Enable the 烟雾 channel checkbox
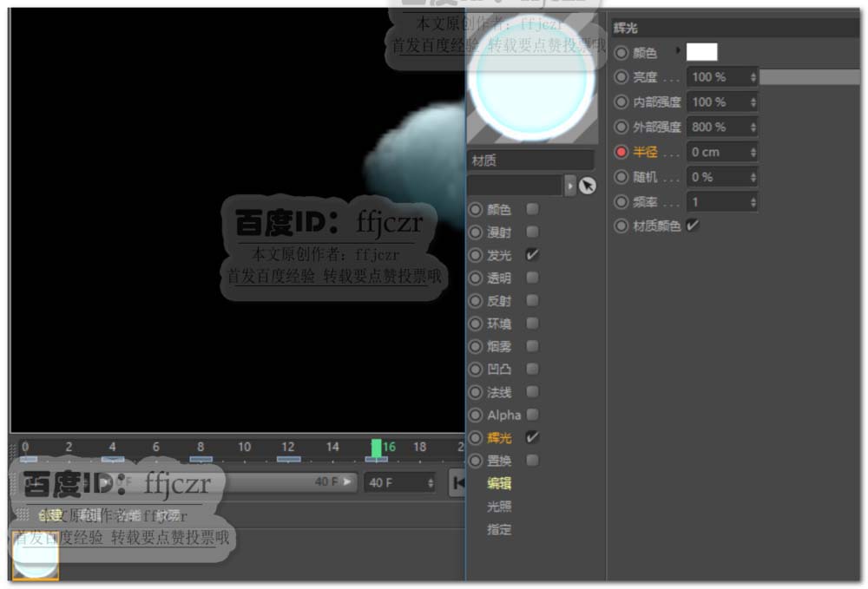 coord(533,346)
